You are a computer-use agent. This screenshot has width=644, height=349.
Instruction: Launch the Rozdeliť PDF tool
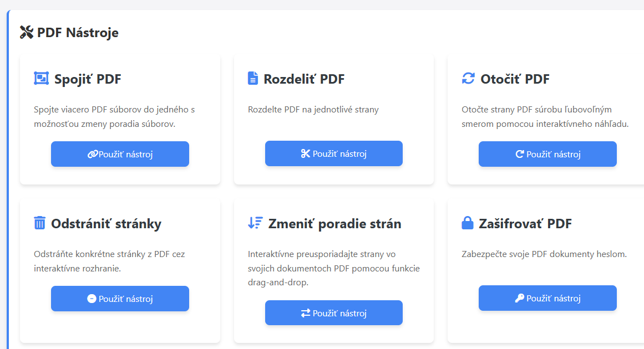tap(333, 153)
